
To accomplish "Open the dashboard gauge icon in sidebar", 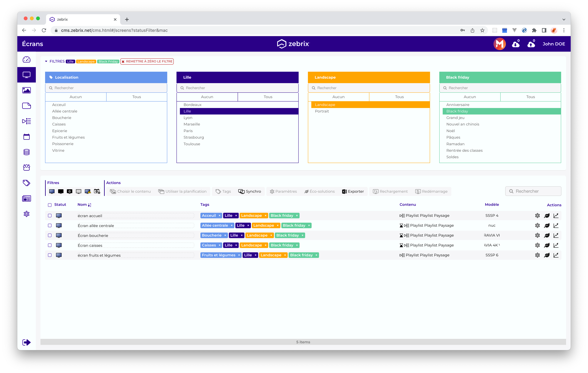I will pyautogui.click(x=26, y=59).
